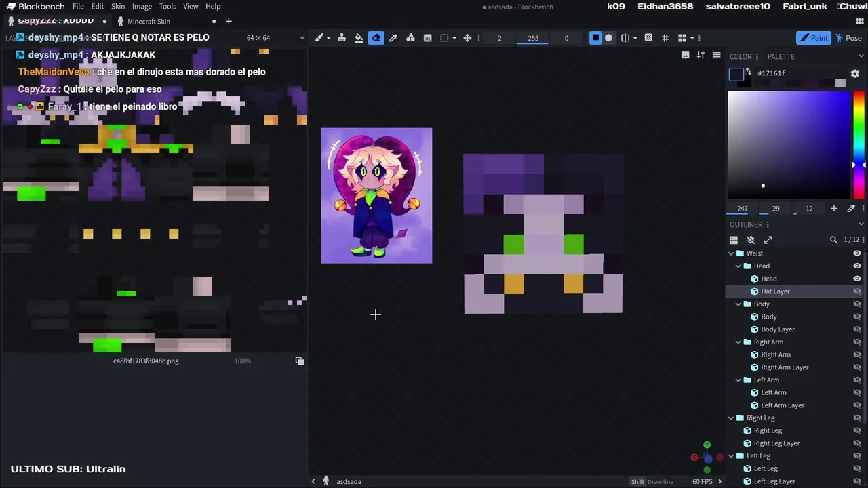
Task: Click the outliner toggle options icon
Action: (x=734, y=240)
